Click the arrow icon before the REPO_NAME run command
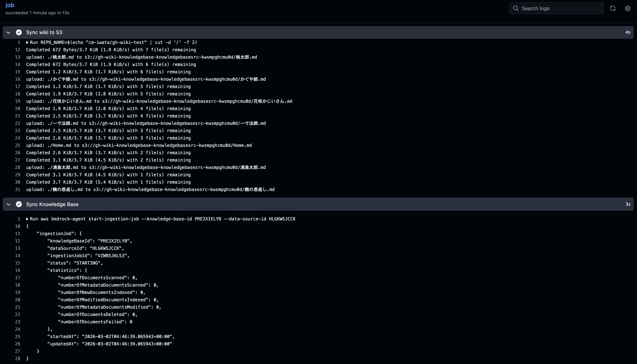This screenshot has width=637, height=364. [27, 42]
